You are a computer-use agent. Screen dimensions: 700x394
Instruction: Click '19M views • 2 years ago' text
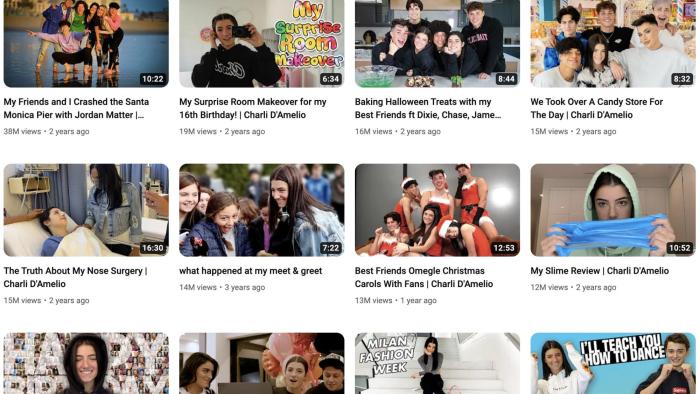point(222,132)
